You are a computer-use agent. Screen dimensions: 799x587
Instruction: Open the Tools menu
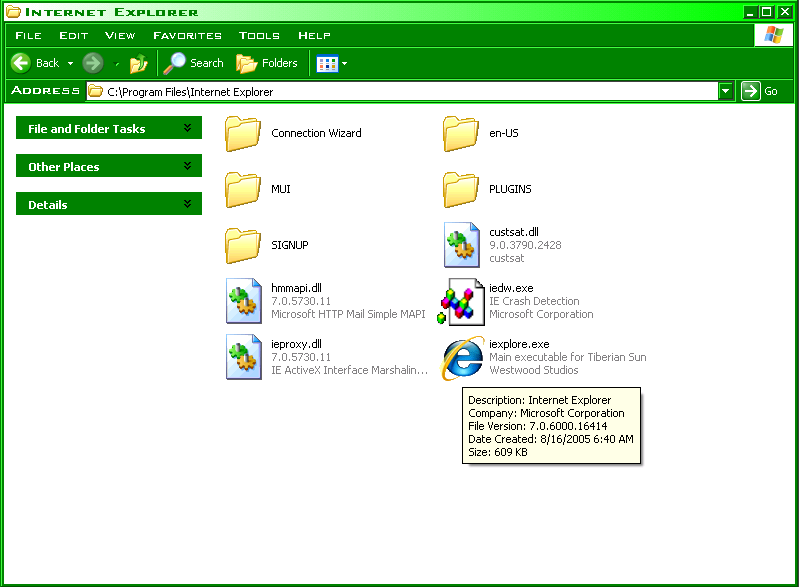[x=259, y=36]
